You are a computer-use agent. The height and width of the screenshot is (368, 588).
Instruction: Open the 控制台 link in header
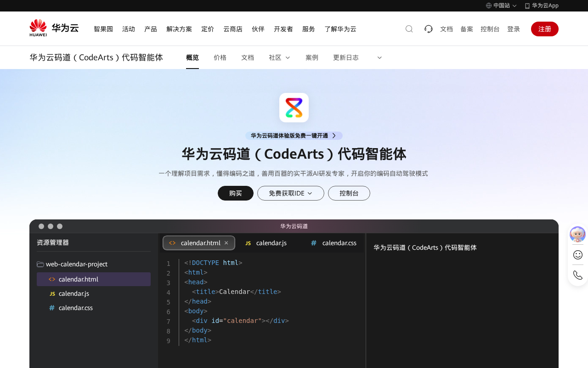(490, 29)
